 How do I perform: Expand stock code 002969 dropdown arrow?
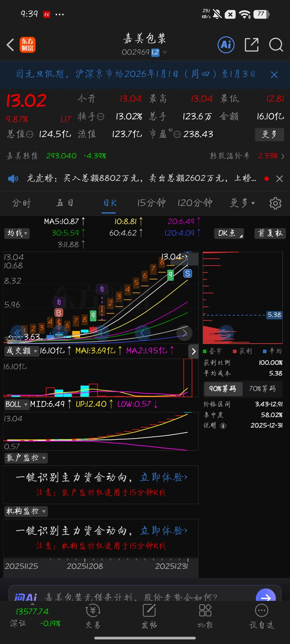tap(165, 52)
